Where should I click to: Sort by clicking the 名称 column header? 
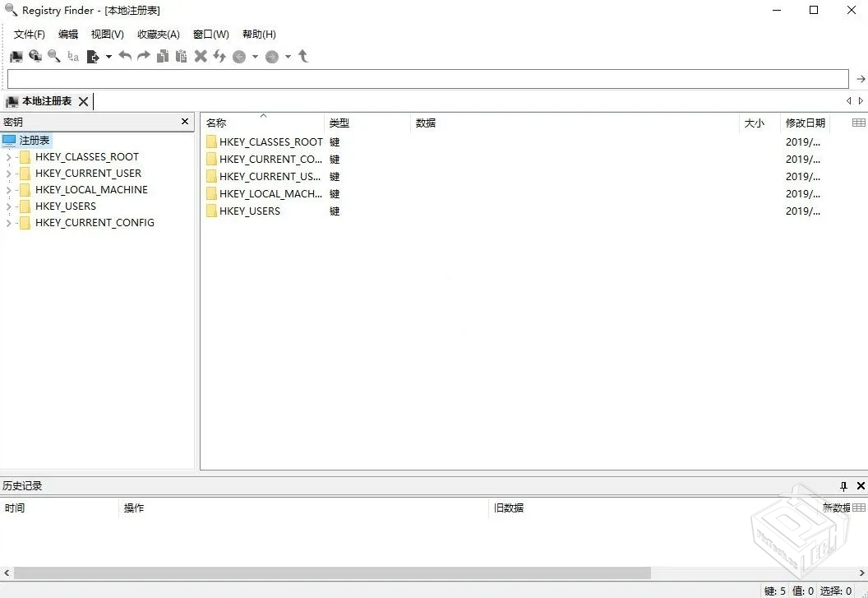pos(216,123)
